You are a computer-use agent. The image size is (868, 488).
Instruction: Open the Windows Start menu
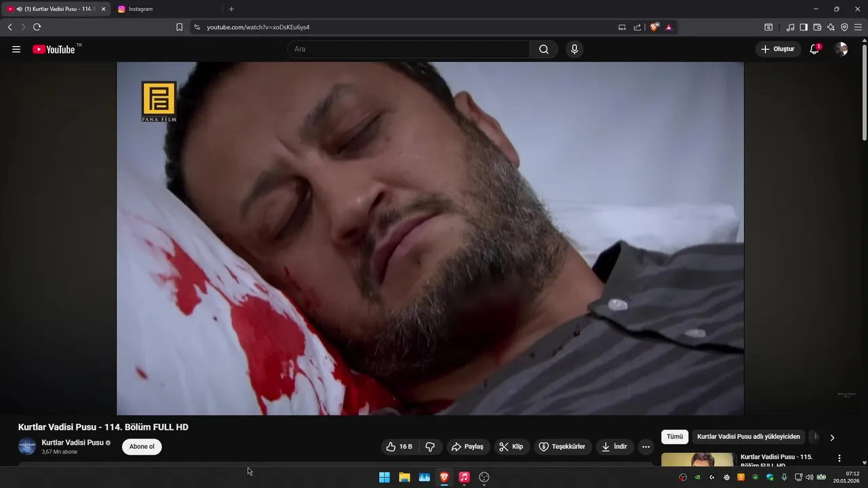tap(384, 477)
